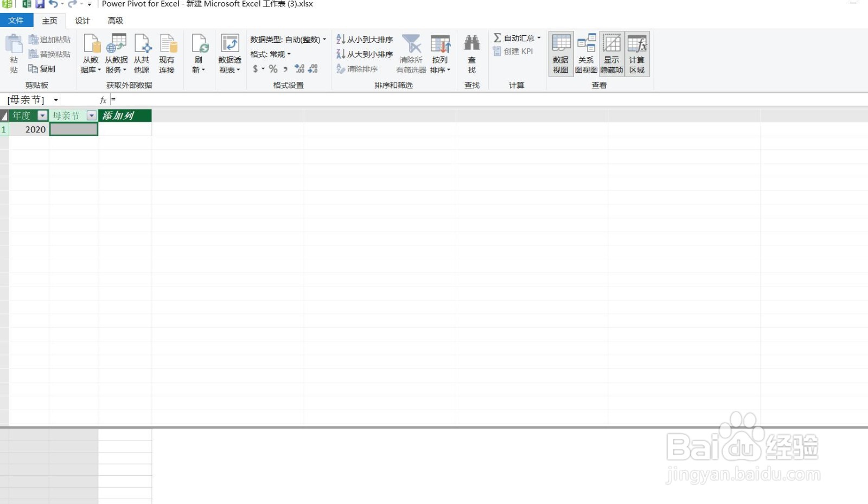Image resolution: width=868 pixels, height=504 pixels.
Task: Open 现有连接 (Existing Connections)
Action: click(167, 54)
